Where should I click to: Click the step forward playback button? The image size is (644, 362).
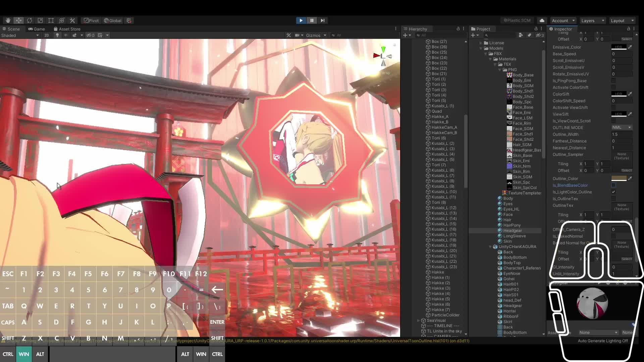pyautogui.click(x=322, y=20)
